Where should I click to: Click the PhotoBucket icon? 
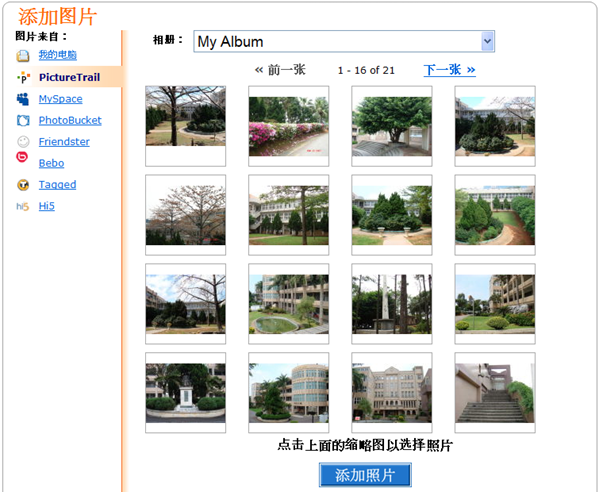click(23, 121)
